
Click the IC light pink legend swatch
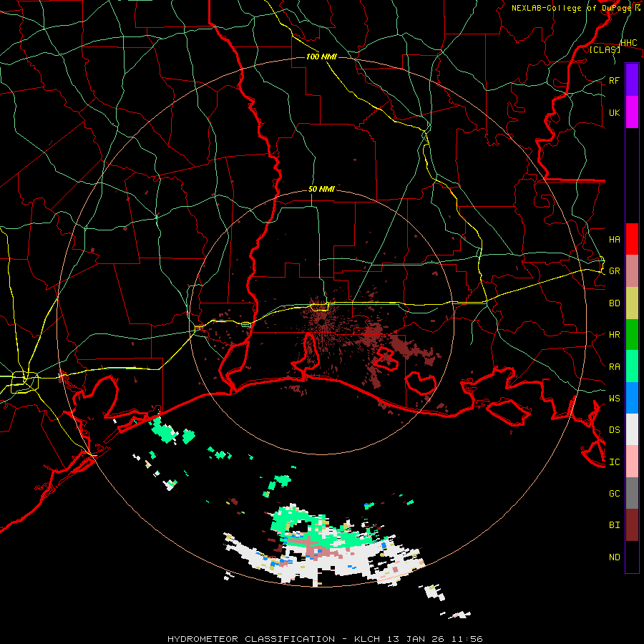coord(632,462)
